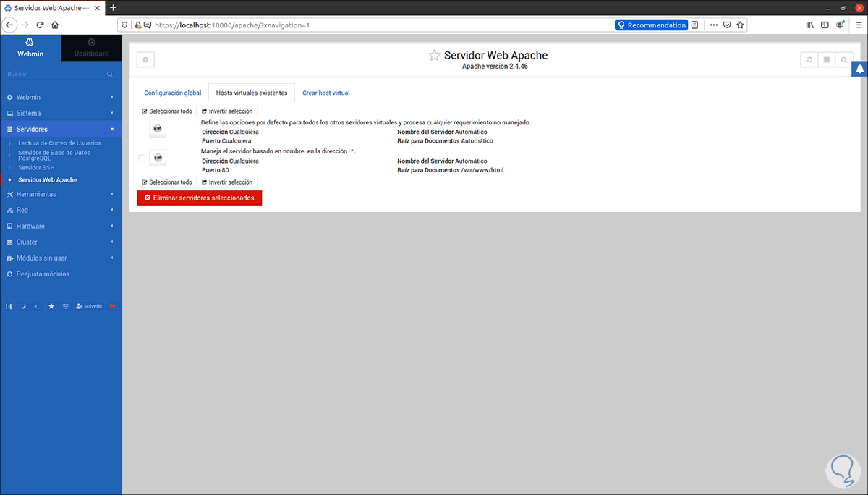Toggle night mode moon icon

coord(23,306)
